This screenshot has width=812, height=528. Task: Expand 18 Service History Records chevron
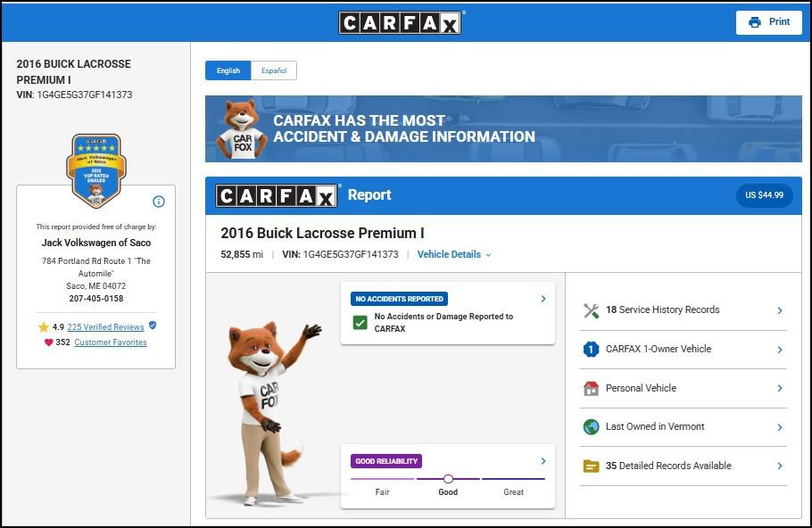tap(780, 310)
